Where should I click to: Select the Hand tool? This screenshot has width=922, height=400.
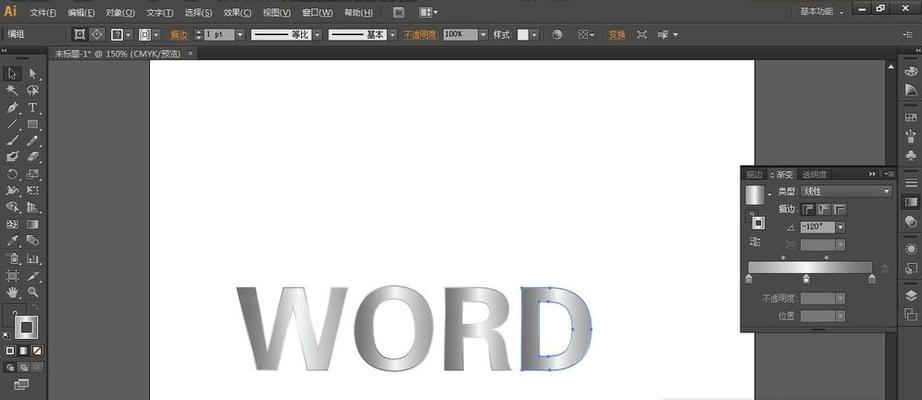point(13,292)
